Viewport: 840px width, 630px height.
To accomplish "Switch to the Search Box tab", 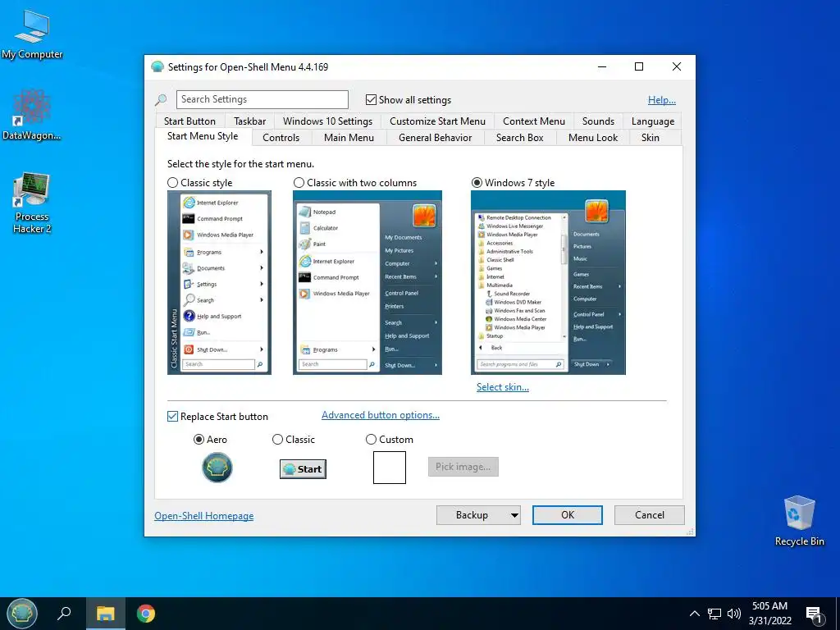I will click(519, 138).
